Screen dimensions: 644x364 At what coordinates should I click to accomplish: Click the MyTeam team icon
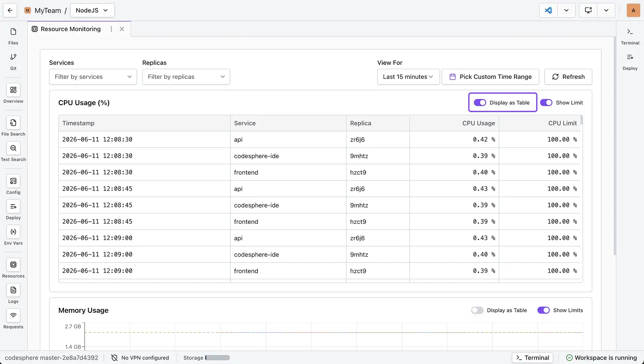(28, 11)
